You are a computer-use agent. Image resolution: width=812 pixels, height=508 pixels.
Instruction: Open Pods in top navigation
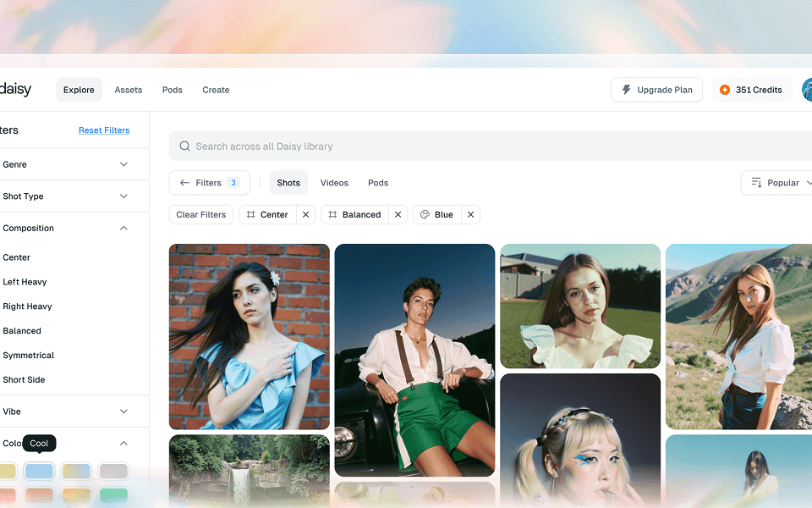(172, 90)
